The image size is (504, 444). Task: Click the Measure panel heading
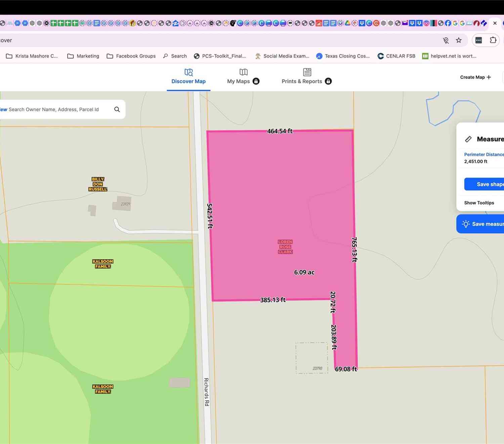[490, 139]
